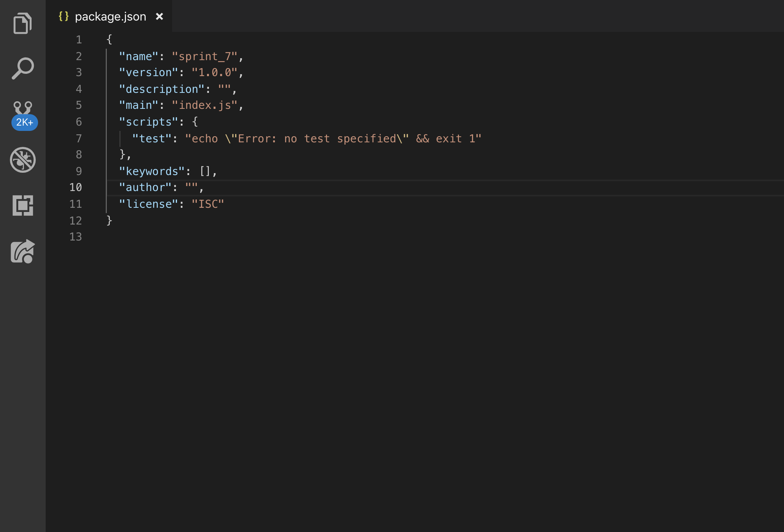Open the Search sidebar panel

pos(22,68)
